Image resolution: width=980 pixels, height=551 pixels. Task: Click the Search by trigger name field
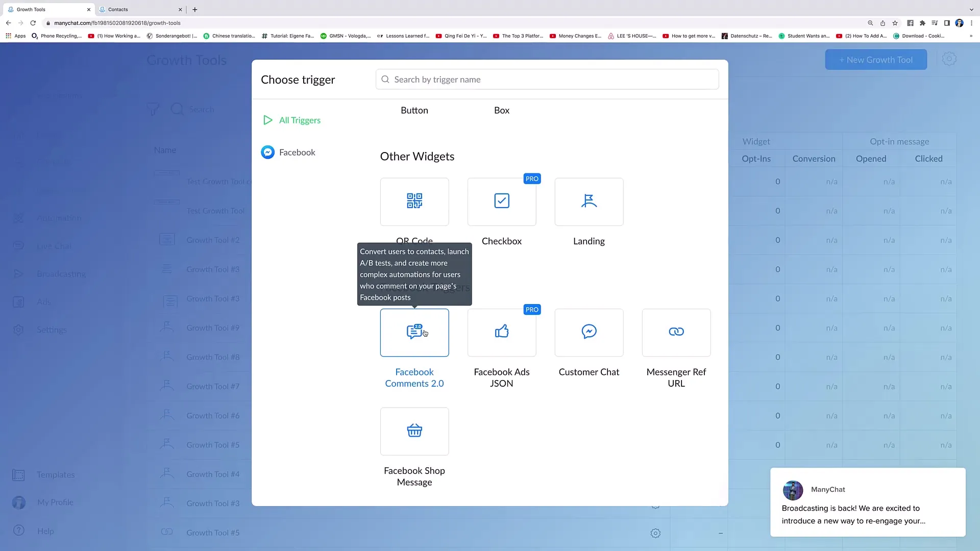(547, 80)
